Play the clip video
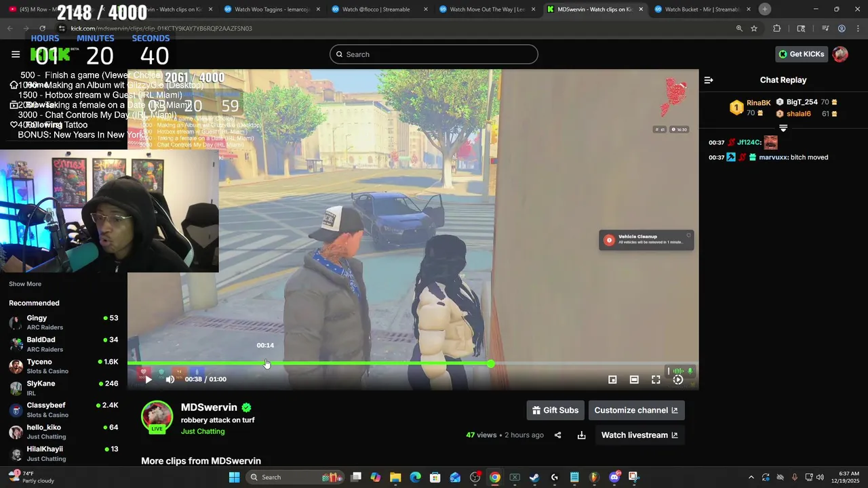 pyautogui.click(x=149, y=379)
